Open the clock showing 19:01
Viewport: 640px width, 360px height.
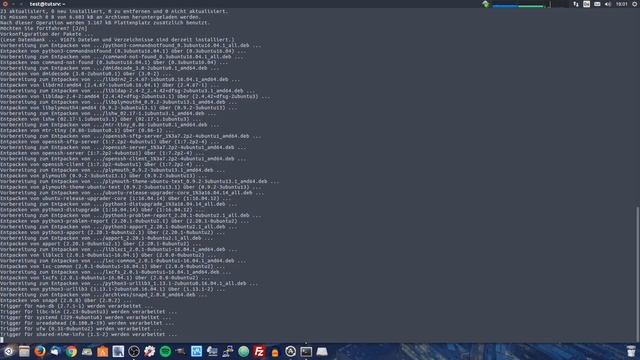point(621,4)
